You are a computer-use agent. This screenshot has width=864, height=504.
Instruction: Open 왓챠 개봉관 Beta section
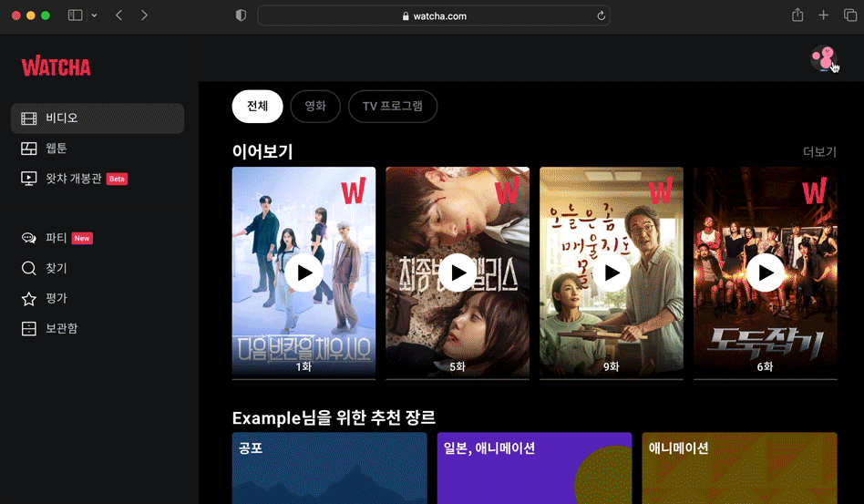[x=98, y=179]
